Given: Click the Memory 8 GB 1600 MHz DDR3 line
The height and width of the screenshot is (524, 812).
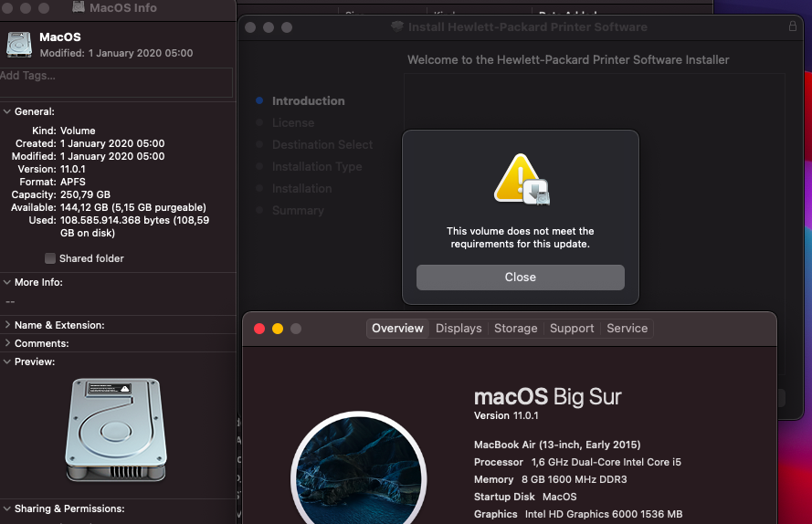Looking at the screenshot, I should click(x=550, y=479).
